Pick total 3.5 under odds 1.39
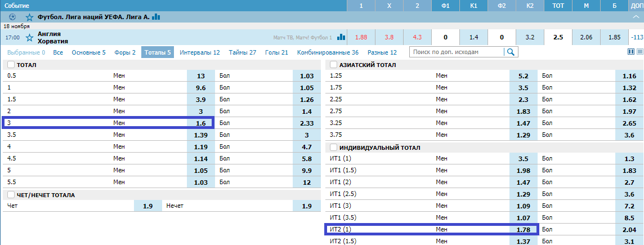 [x=201, y=134]
